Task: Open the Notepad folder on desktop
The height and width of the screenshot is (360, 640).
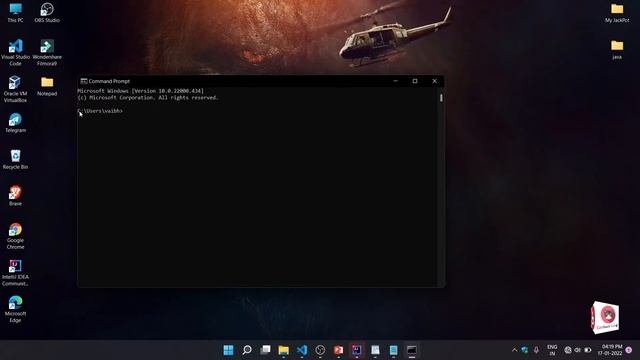Action: (x=47, y=87)
